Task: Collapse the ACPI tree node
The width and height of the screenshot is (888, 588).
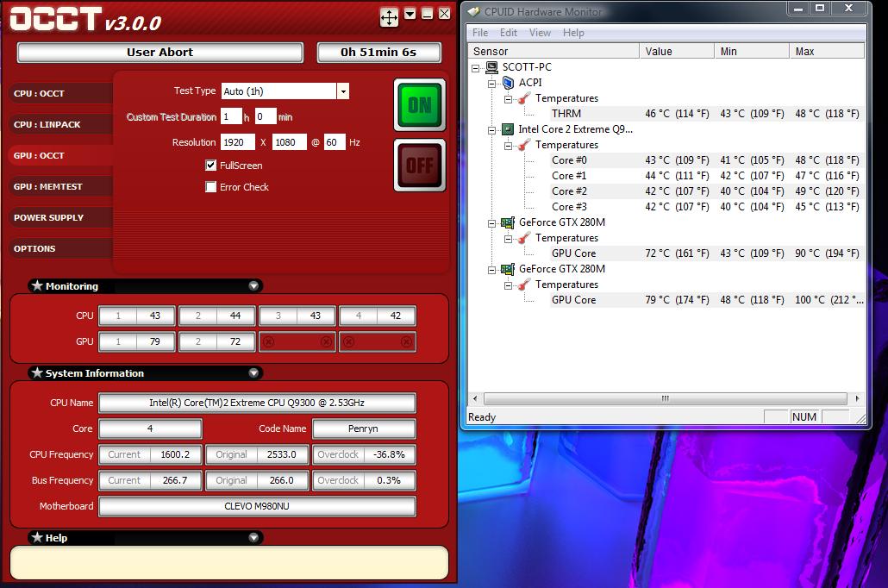Action: [x=491, y=84]
